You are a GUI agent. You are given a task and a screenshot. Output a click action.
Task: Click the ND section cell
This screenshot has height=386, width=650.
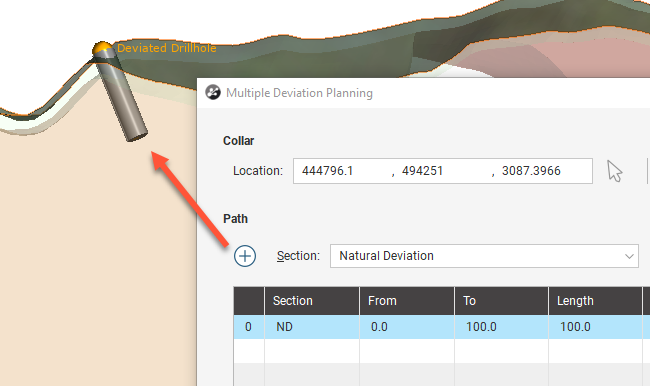(x=312, y=327)
